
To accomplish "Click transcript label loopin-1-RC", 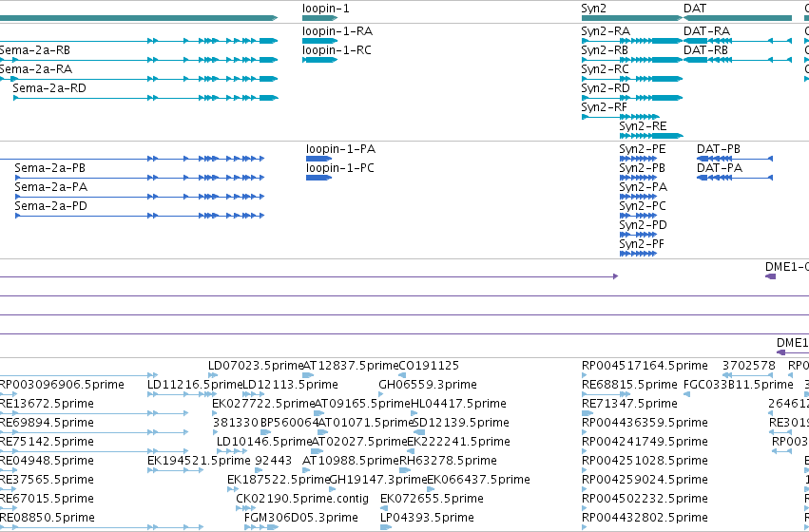I will 337,50.
